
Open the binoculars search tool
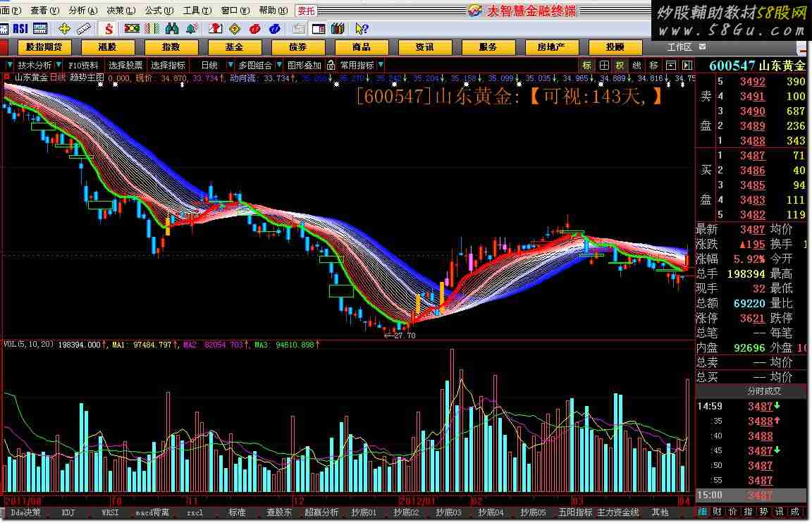(172, 28)
